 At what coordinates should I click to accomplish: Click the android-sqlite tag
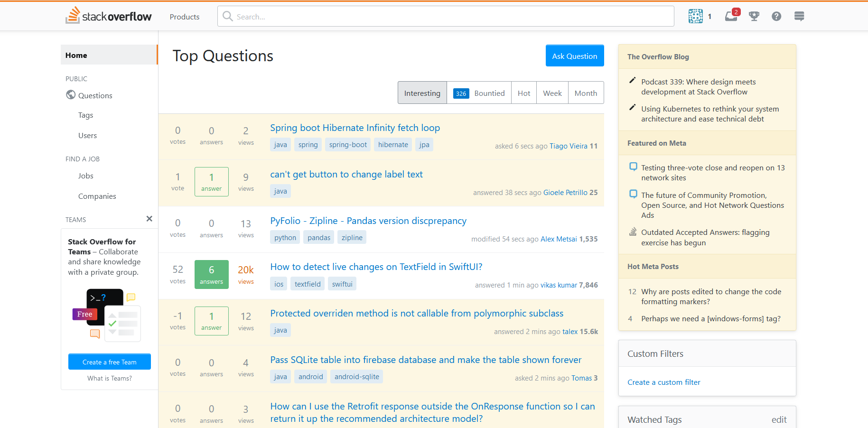pyautogui.click(x=357, y=377)
